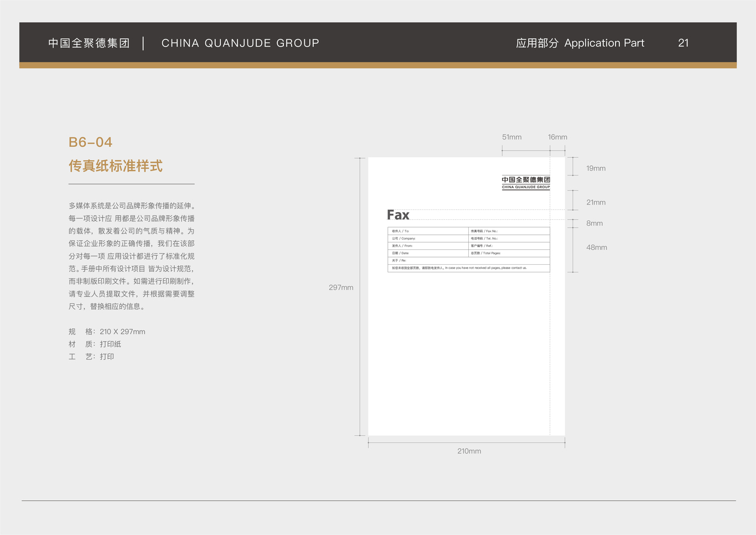The height and width of the screenshot is (535, 756).
Task: Click the "19mm" dimension label
Action: tap(596, 168)
